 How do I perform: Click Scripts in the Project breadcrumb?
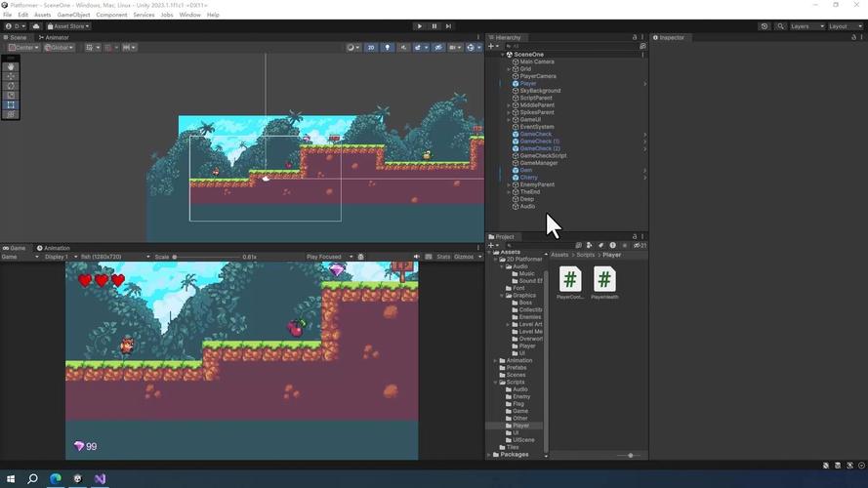coord(585,255)
